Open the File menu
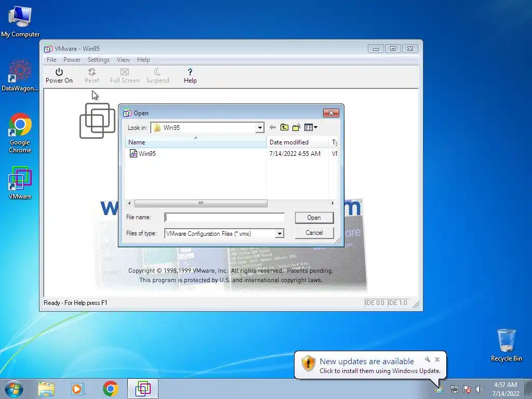This screenshot has height=399, width=532. coord(51,60)
